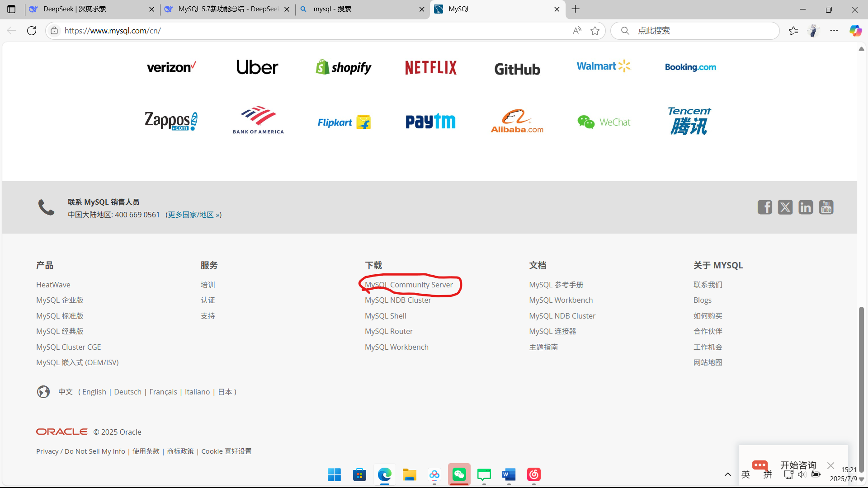Click the 点此搜索 search field
The image size is (868, 488).
(696, 31)
